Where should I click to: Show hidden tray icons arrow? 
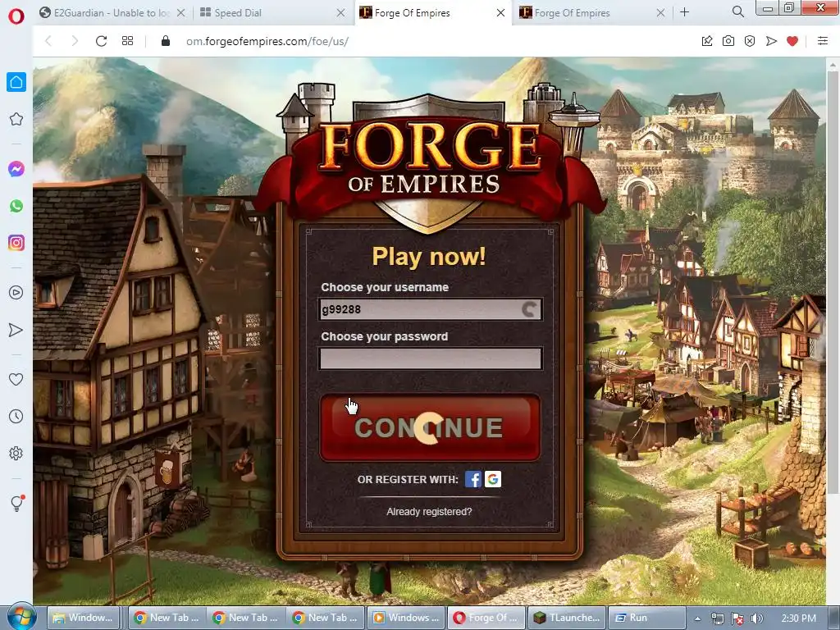pyautogui.click(x=697, y=619)
